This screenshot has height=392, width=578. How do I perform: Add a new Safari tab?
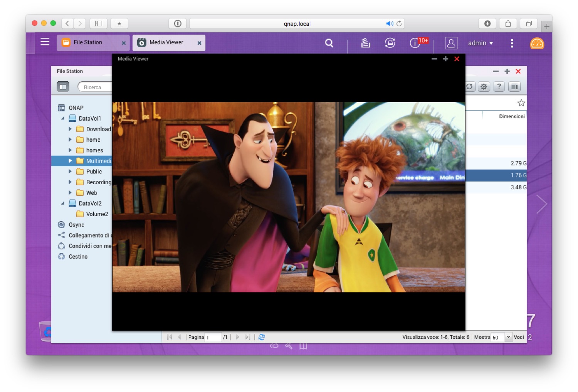pyautogui.click(x=546, y=26)
